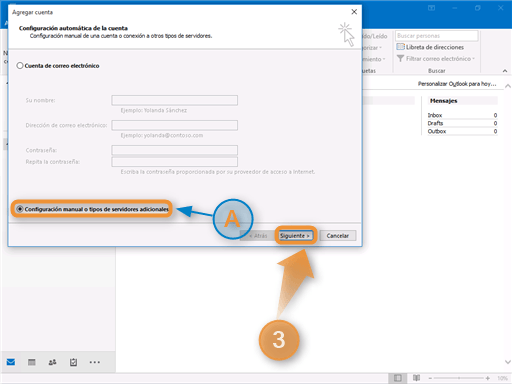The width and height of the screenshot is (512, 384).
Task: Close the Agregar cuenta dialog
Action: pyautogui.click(x=354, y=12)
